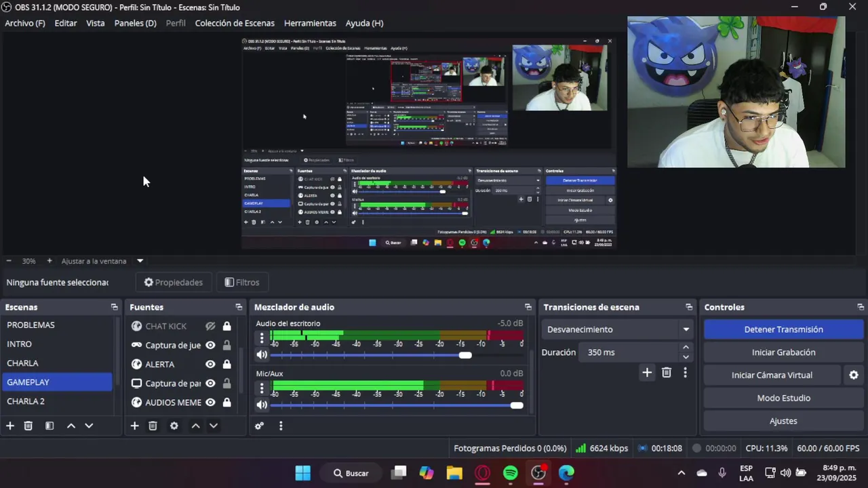
Task: Show hidden system tray icons chevron
Action: coord(682,473)
